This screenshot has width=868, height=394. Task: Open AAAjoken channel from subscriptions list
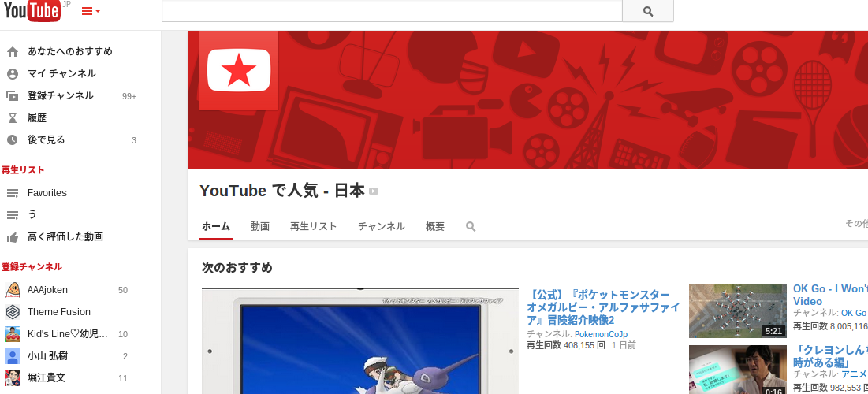47,290
